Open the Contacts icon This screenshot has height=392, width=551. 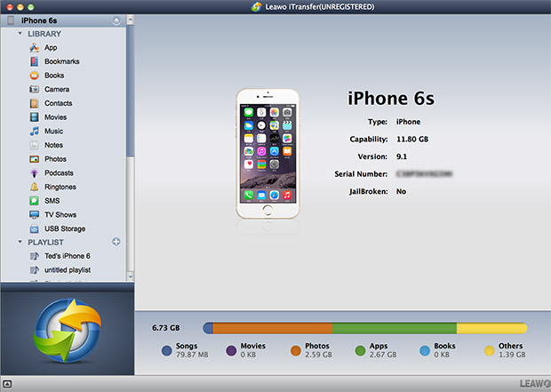pos(34,103)
